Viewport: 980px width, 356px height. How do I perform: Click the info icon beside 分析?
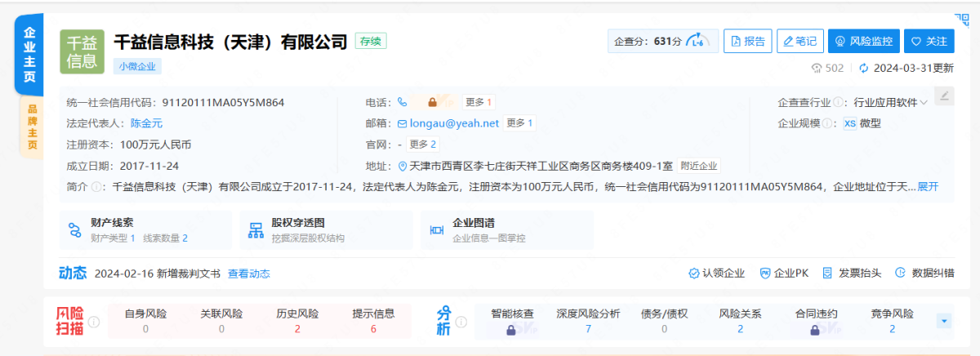[461, 322]
